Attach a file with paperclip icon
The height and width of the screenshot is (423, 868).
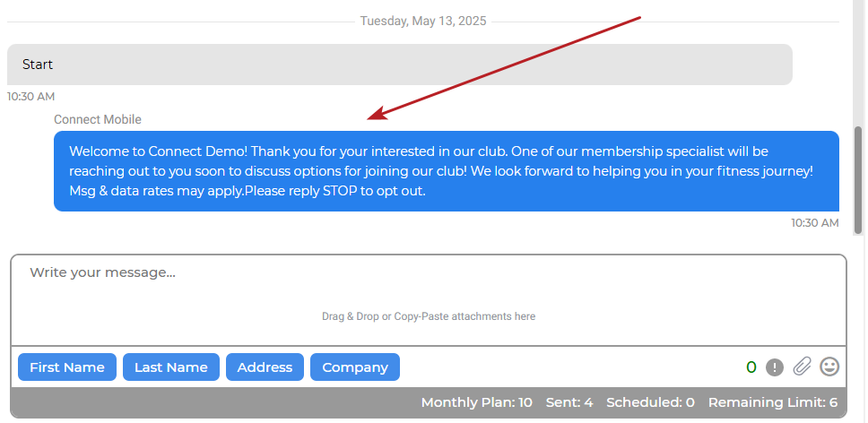click(x=802, y=367)
